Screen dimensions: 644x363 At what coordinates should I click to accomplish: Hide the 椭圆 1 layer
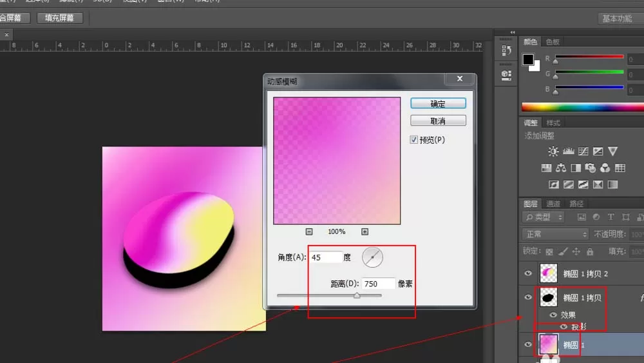(x=528, y=344)
